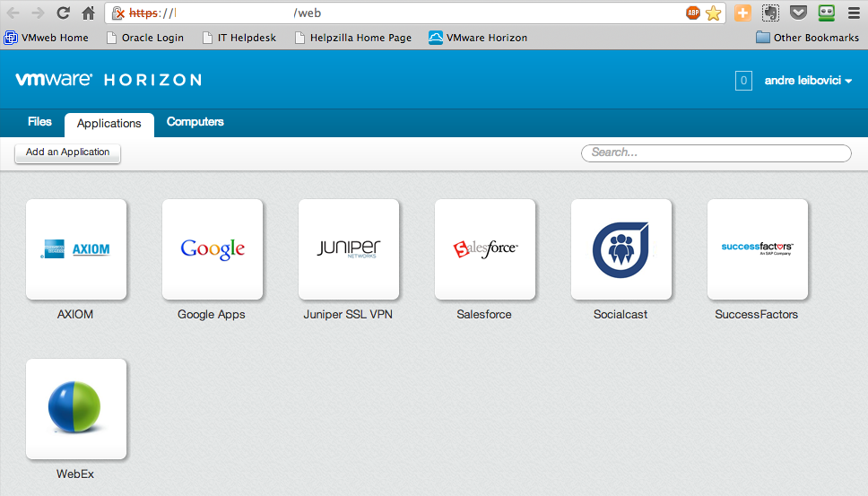Click the green robot extension icon
Screen dimensions: 868x496
(x=826, y=13)
